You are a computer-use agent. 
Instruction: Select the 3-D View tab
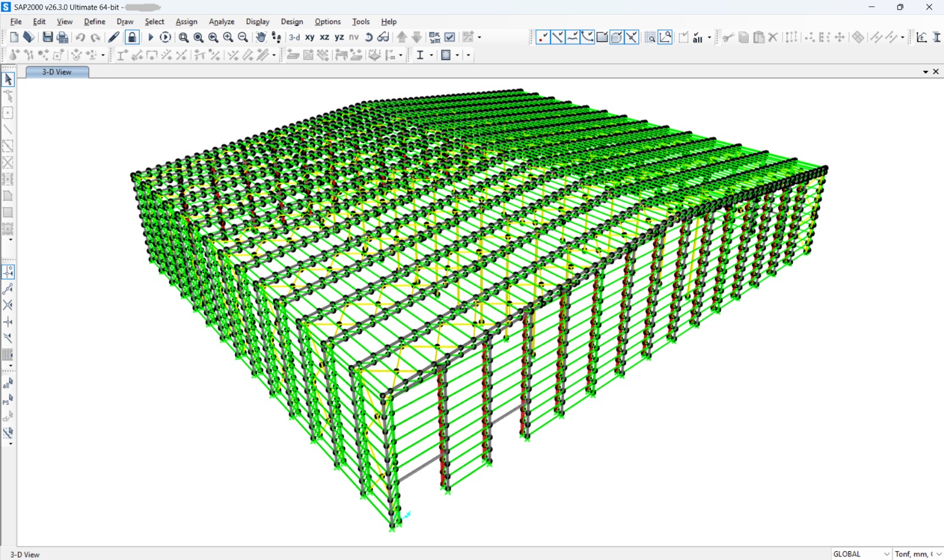[x=57, y=72]
